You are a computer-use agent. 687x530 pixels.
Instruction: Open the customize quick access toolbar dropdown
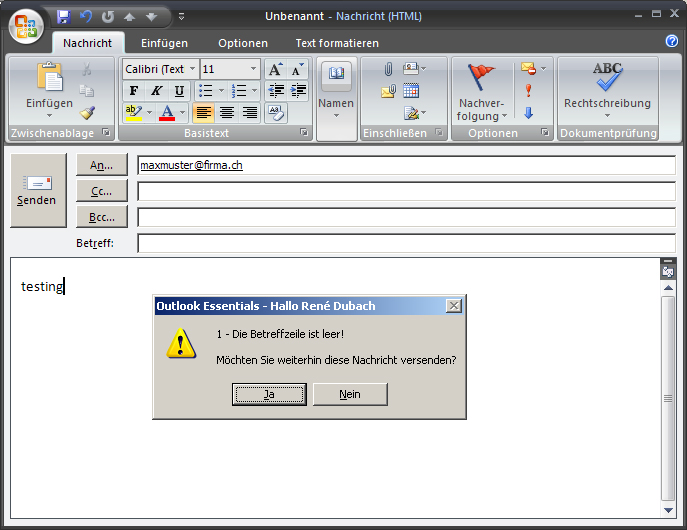point(181,17)
